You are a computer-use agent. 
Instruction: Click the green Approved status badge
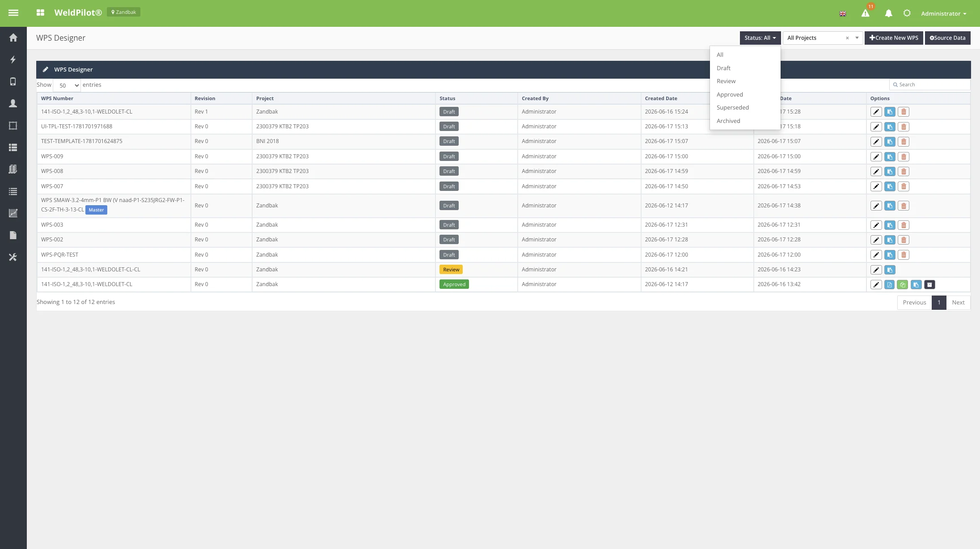[454, 284]
